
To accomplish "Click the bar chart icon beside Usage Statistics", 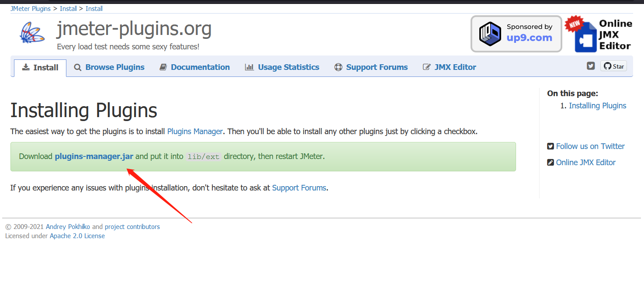I will pos(249,67).
